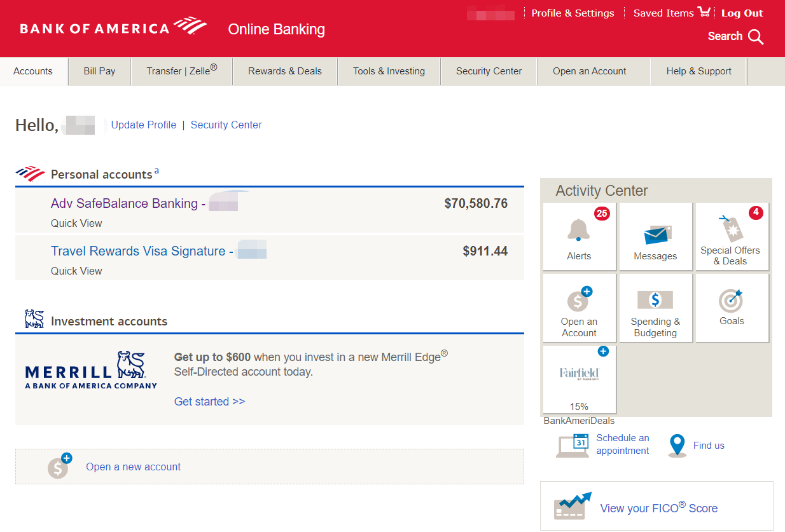Click Open a new account link
The width and height of the screenshot is (785, 532).
point(134,467)
